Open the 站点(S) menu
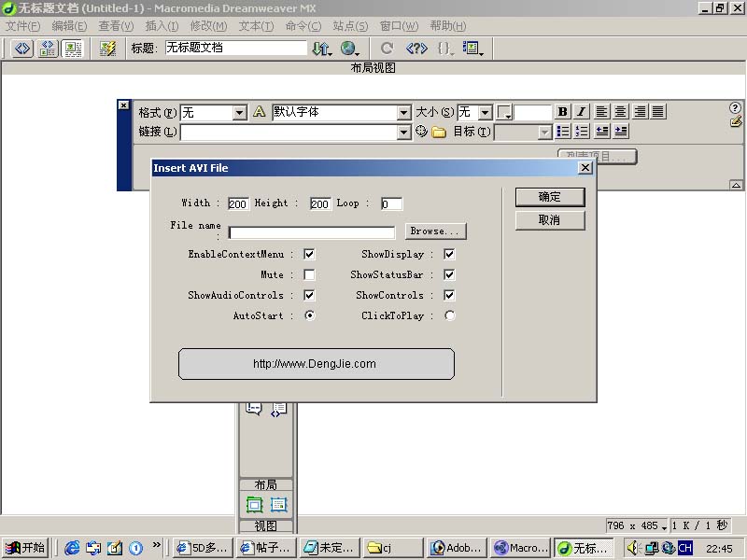The image size is (747, 560). click(350, 26)
